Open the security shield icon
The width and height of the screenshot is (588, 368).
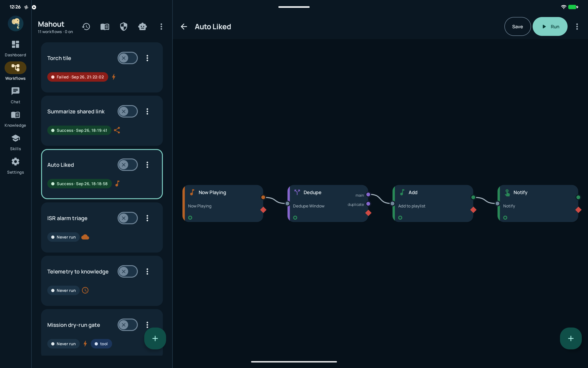pos(124,26)
